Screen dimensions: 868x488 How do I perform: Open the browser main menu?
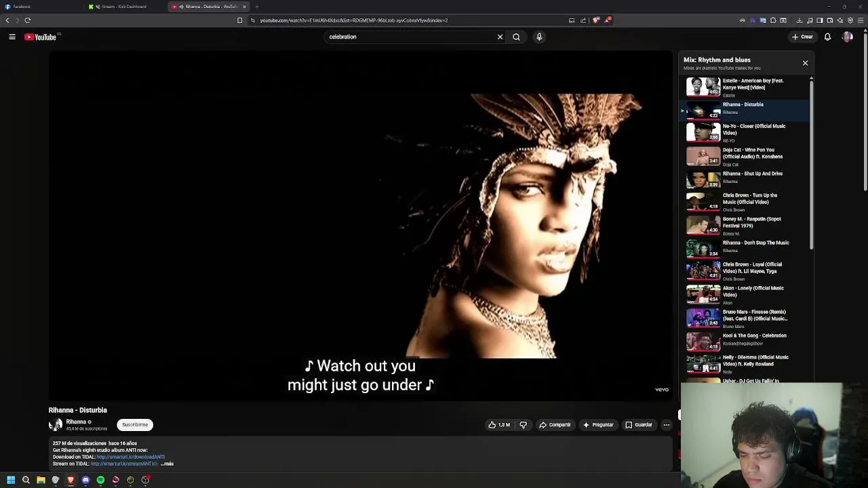pos(860,20)
